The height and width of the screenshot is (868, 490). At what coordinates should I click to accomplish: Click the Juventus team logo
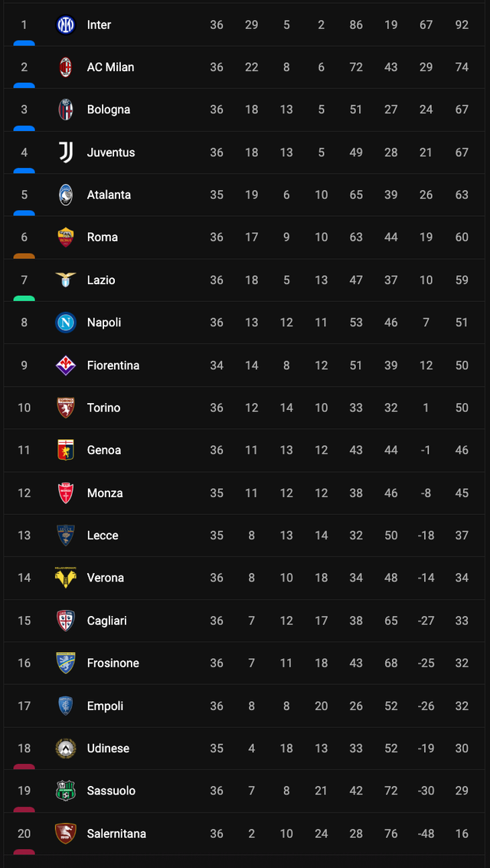66,152
